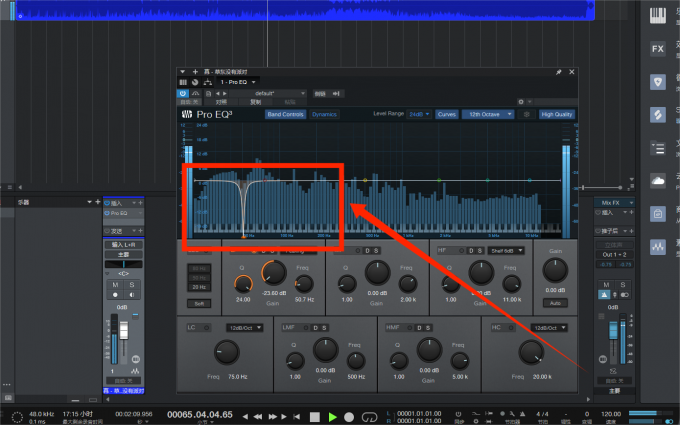Click the tempo value 120.00
The width and height of the screenshot is (680, 425).
tap(611, 414)
